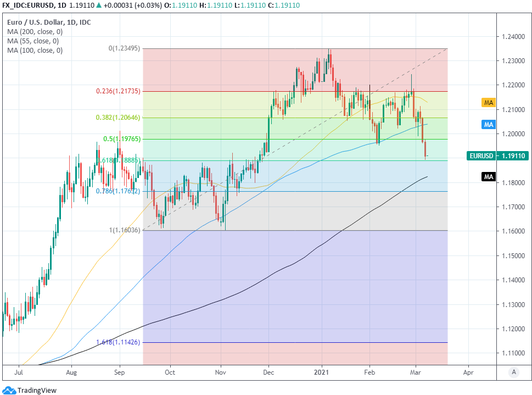Click the blue MA price scale tag
Screen dimensions: 532x395
489,125
